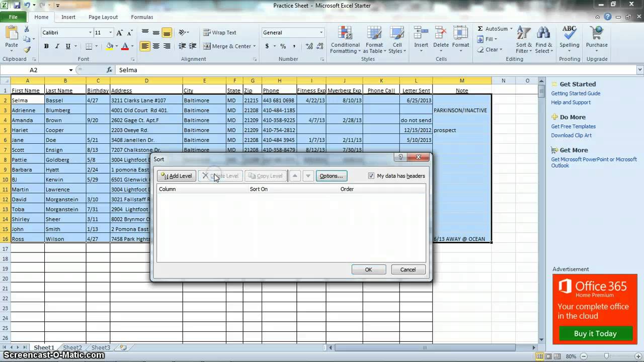The width and height of the screenshot is (644, 362).
Task: Open the Name Box dropdown
Action: tap(71, 70)
